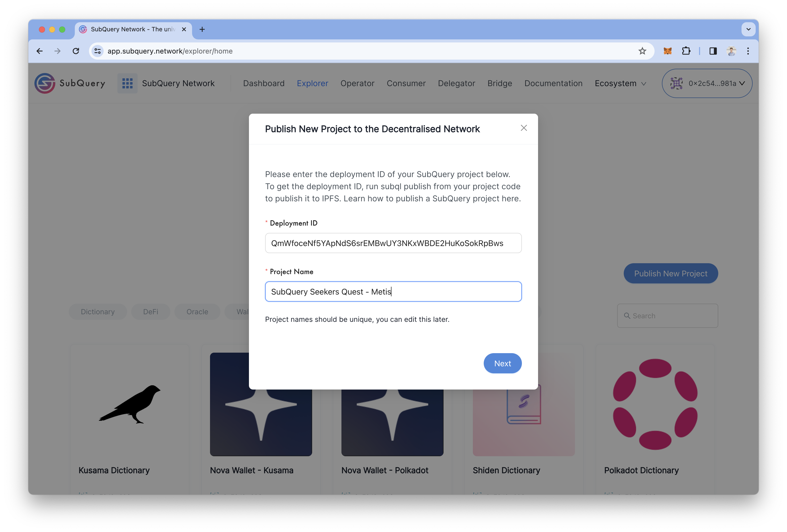Focus the Project Name input field
Viewport: 787px width, 532px height.
click(x=393, y=291)
